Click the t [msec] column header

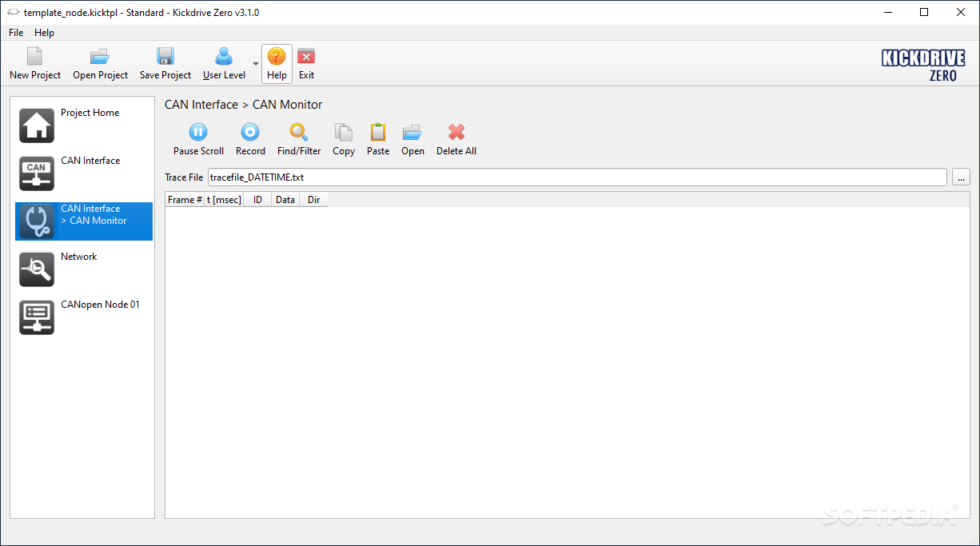pyautogui.click(x=224, y=200)
